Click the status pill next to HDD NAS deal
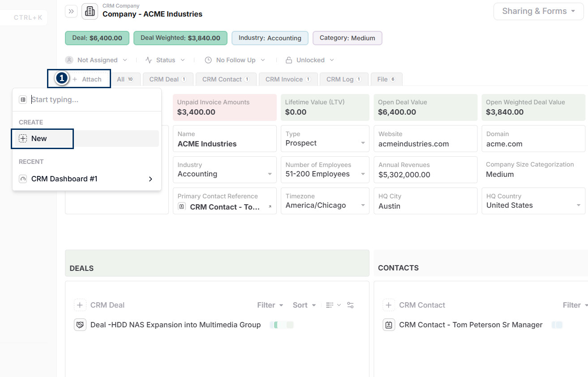 pyautogui.click(x=282, y=325)
